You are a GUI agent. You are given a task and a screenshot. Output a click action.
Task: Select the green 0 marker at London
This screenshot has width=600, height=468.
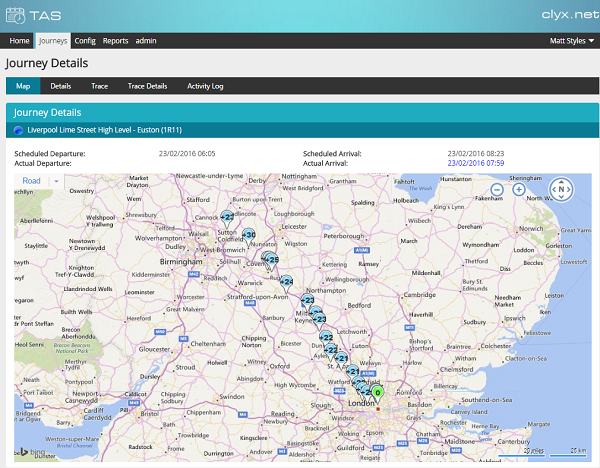(x=379, y=391)
